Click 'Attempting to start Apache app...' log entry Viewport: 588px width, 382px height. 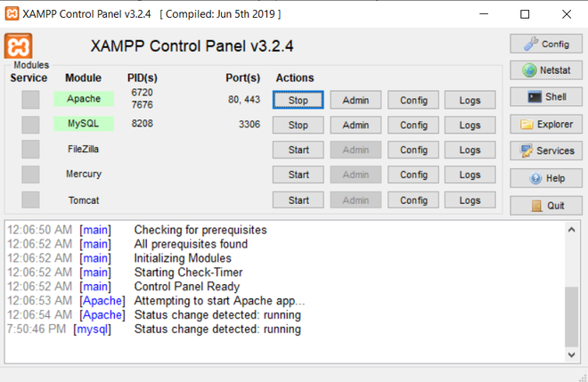pyautogui.click(x=219, y=301)
